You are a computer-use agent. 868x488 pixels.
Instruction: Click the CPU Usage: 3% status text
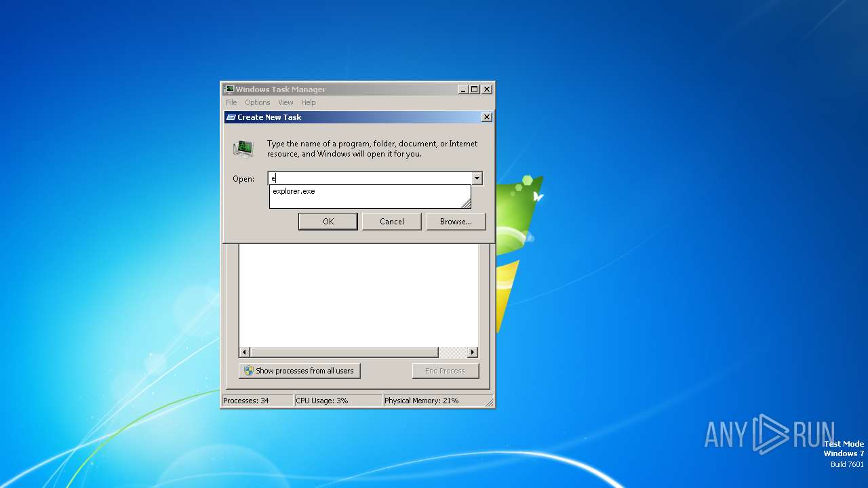tap(322, 401)
